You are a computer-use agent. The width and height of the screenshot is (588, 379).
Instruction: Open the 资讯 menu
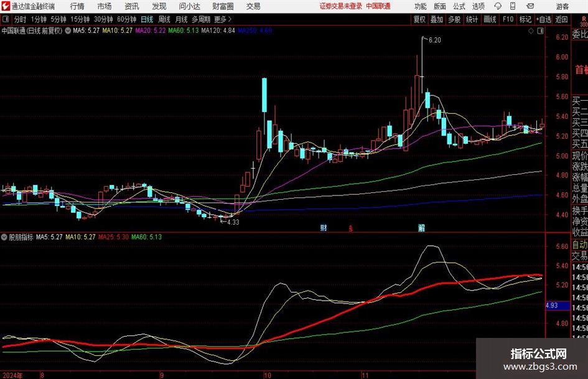[132, 6]
